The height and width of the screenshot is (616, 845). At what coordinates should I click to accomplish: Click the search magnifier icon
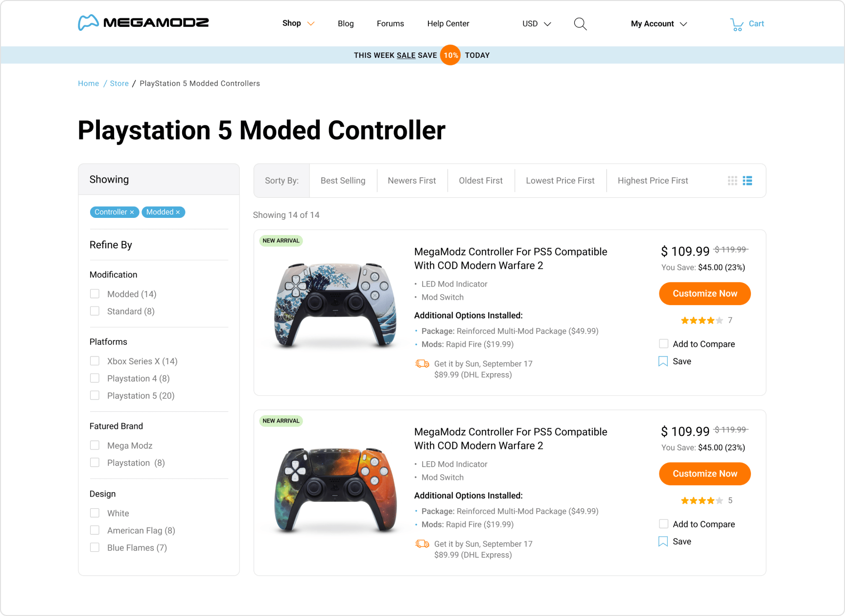point(580,24)
